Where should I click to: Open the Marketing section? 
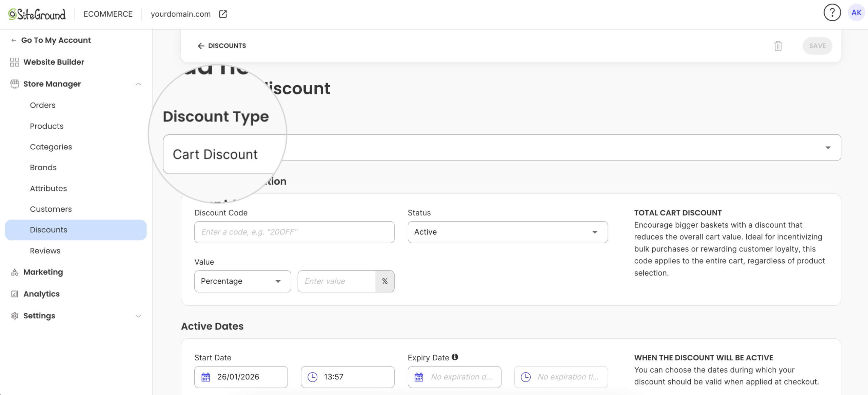pos(43,272)
